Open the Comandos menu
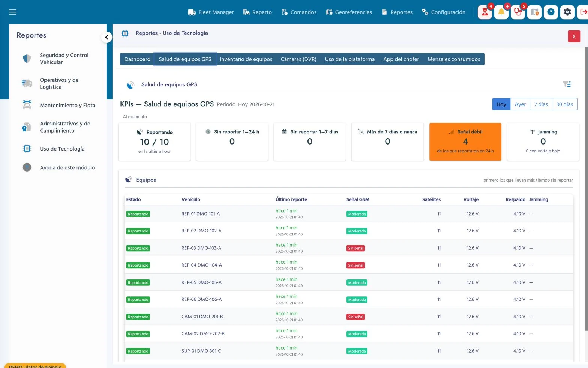588x368 pixels. pyautogui.click(x=299, y=12)
